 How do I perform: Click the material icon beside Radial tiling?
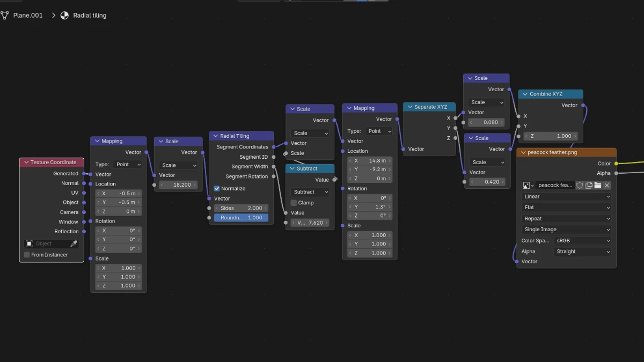click(x=65, y=15)
